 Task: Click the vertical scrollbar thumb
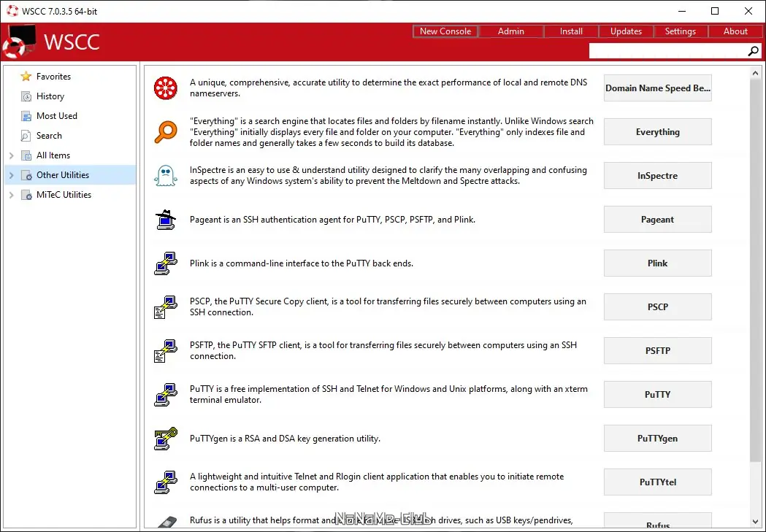755,271
